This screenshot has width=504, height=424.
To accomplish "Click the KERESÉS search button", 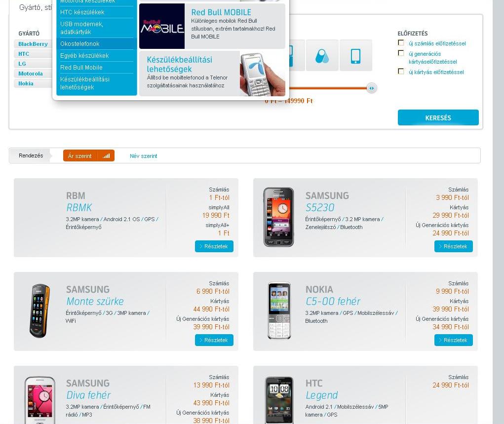I will click(438, 117).
